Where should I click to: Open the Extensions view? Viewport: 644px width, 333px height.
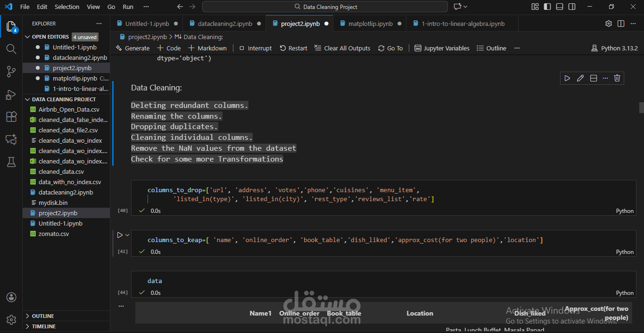(x=11, y=117)
